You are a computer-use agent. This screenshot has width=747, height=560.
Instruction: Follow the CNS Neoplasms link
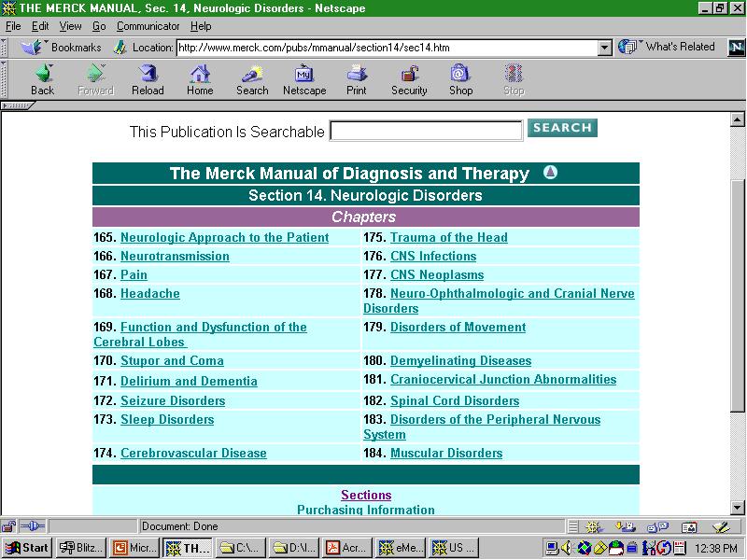coord(437,274)
